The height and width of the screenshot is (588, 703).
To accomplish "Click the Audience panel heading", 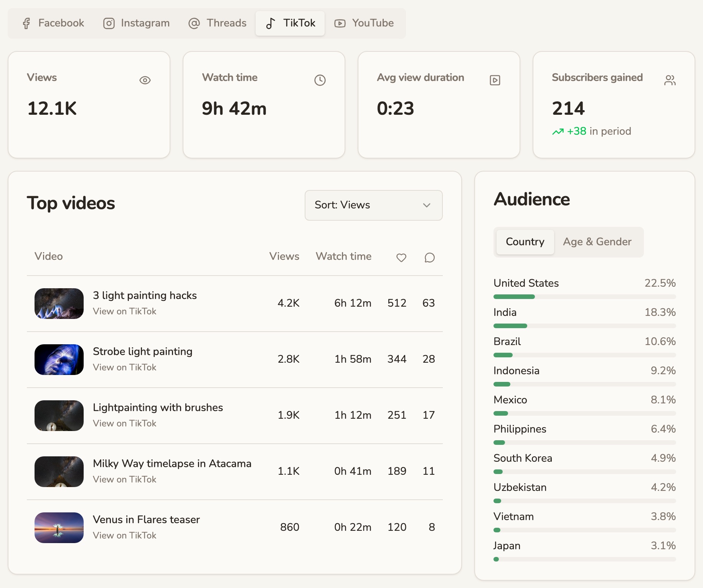I will (532, 199).
